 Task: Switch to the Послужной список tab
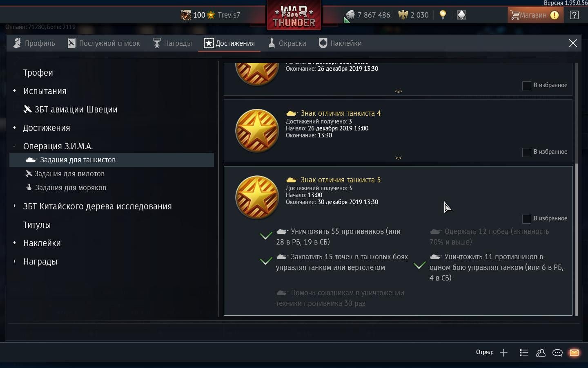(104, 43)
